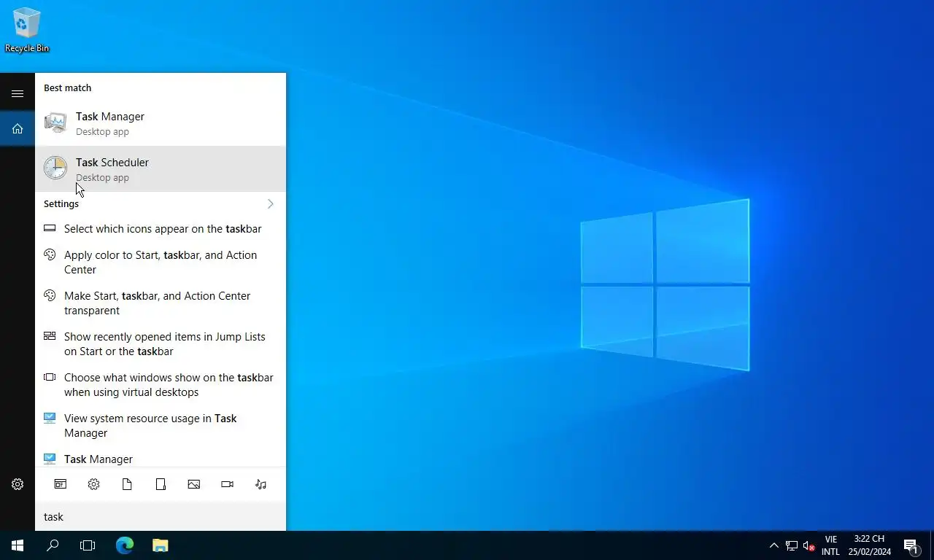Click the taskbar Search magnifier icon
934x560 pixels.
tap(53, 545)
